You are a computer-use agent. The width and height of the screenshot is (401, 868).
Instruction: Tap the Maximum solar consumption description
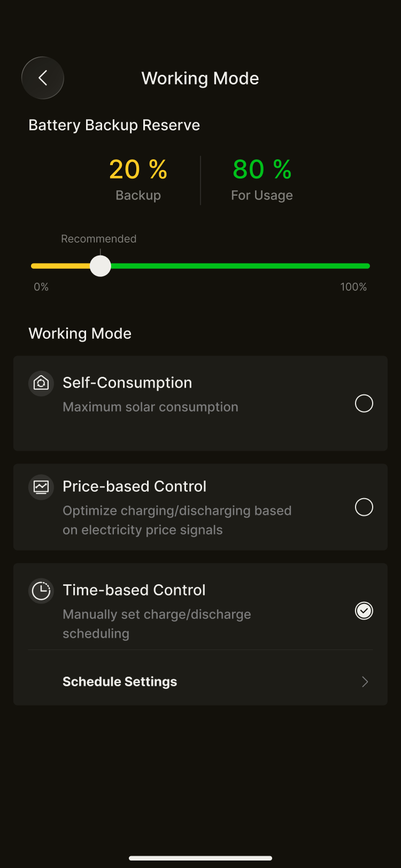coord(150,407)
